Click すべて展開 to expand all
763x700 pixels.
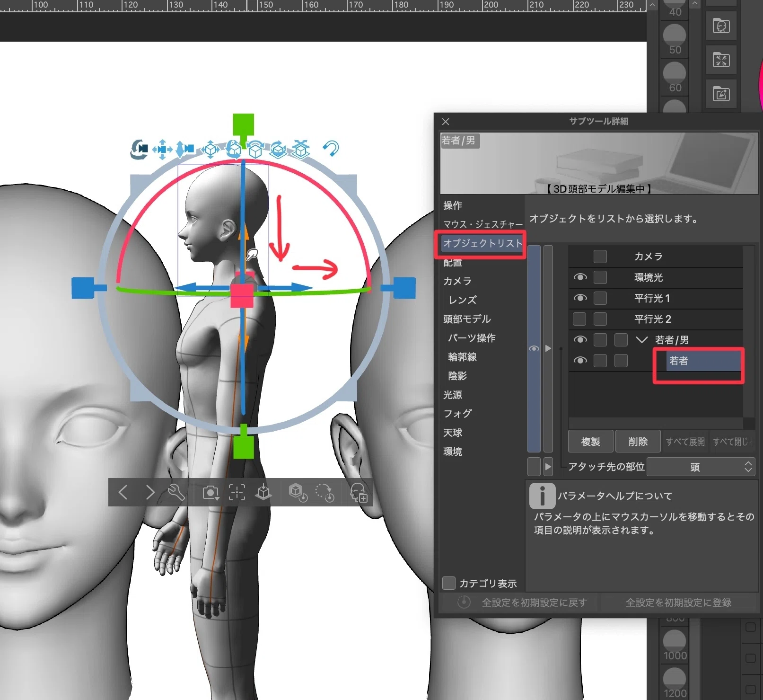click(685, 442)
